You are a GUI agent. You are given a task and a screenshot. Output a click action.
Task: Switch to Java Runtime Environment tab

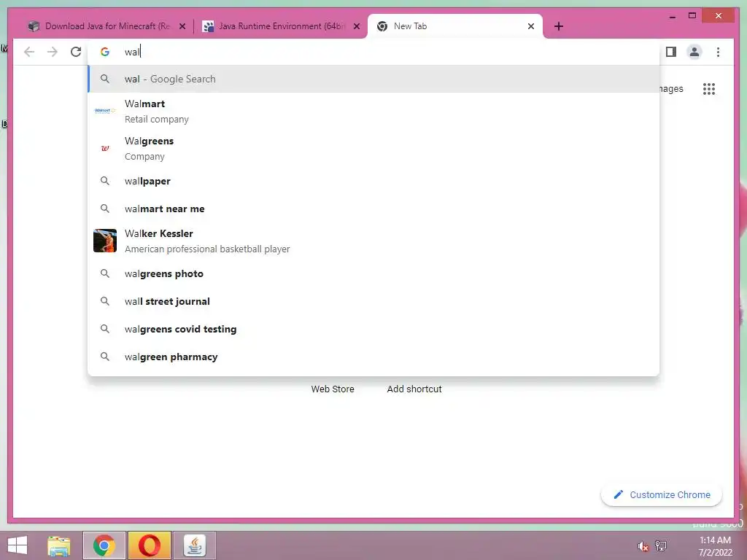tap(281, 26)
